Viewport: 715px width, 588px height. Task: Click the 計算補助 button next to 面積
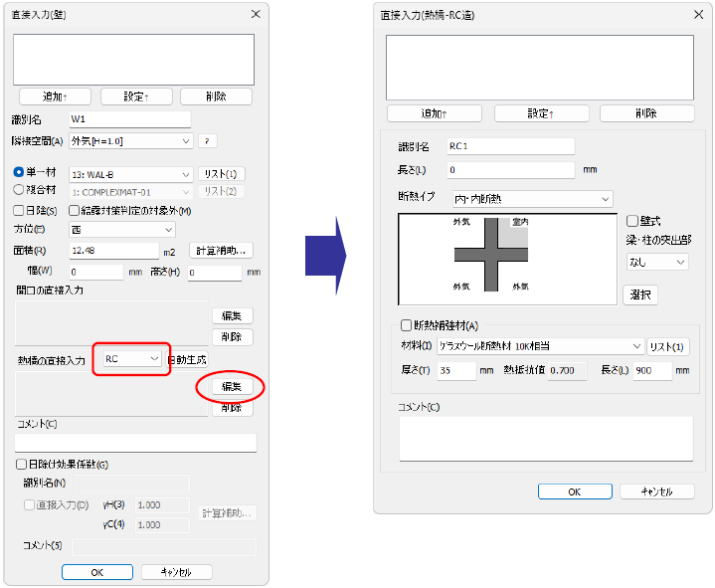(224, 250)
